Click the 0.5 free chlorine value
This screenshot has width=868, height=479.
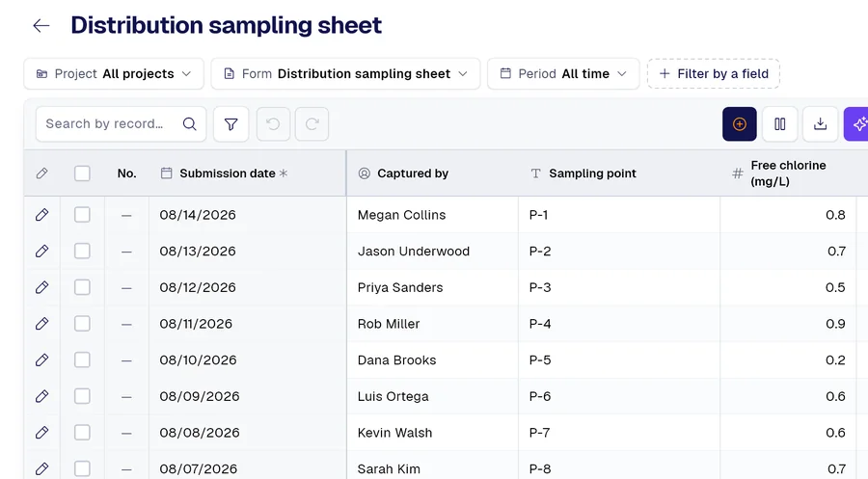835,287
